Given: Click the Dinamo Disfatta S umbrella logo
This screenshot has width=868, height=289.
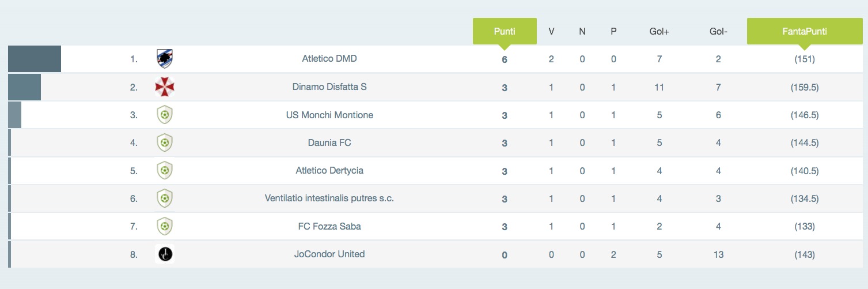Looking at the screenshot, I should click(x=165, y=87).
